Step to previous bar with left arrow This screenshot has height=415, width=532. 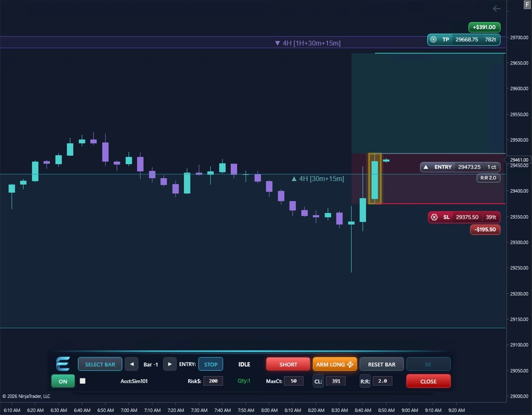coord(132,364)
